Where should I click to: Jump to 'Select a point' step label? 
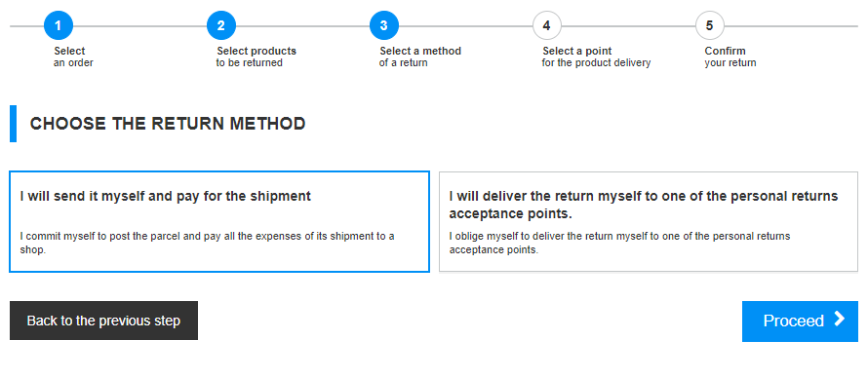pyautogui.click(x=596, y=57)
